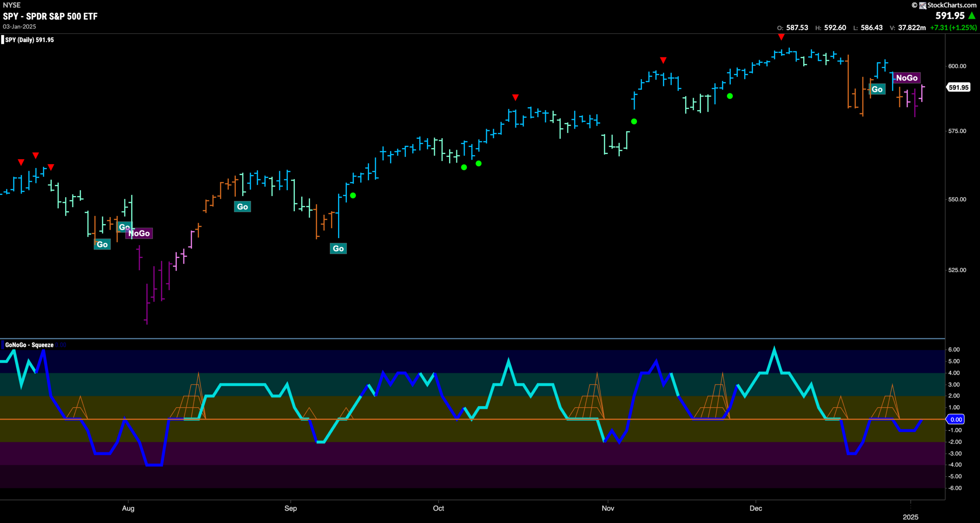980x523 pixels.
Task: Click the Oct label on the time axis
Action: coord(438,508)
